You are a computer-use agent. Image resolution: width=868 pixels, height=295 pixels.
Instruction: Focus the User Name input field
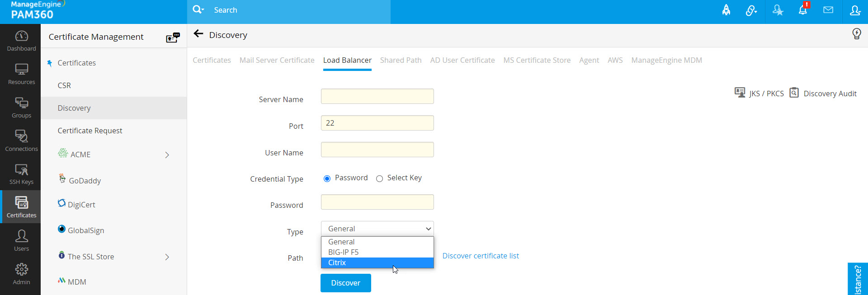pyautogui.click(x=377, y=150)
